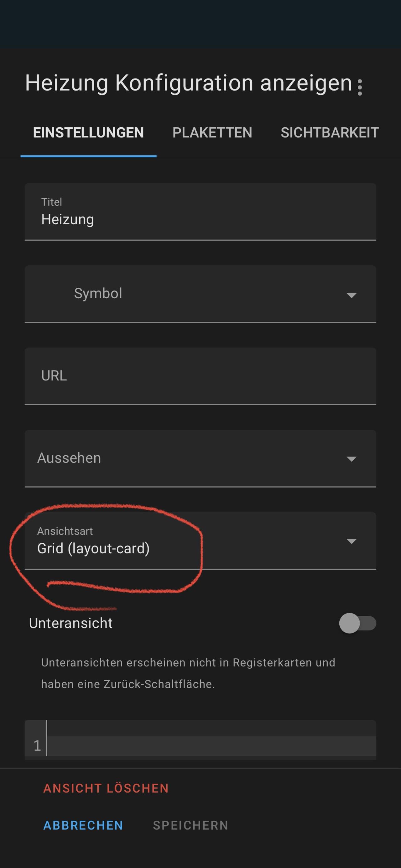Switch to the Sichtbarkeit tab
Viewport: 401px width, 868px height.
point(330,133)
